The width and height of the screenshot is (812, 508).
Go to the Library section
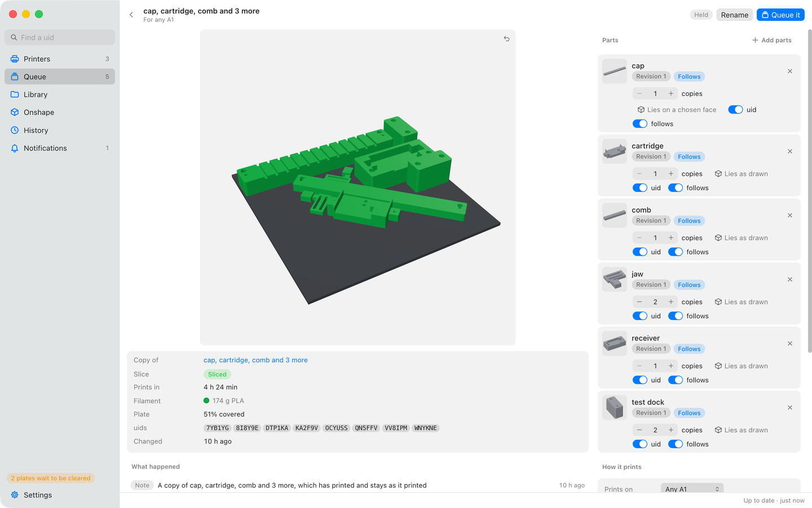pyautogui.click(x=60, y=94)
